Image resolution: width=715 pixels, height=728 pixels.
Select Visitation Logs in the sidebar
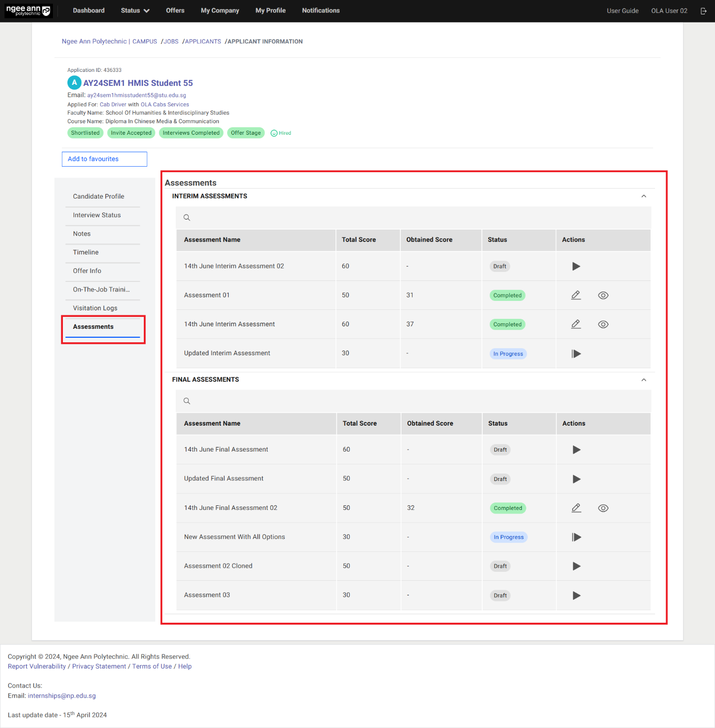pyautogui.click(x=95, y=308)
